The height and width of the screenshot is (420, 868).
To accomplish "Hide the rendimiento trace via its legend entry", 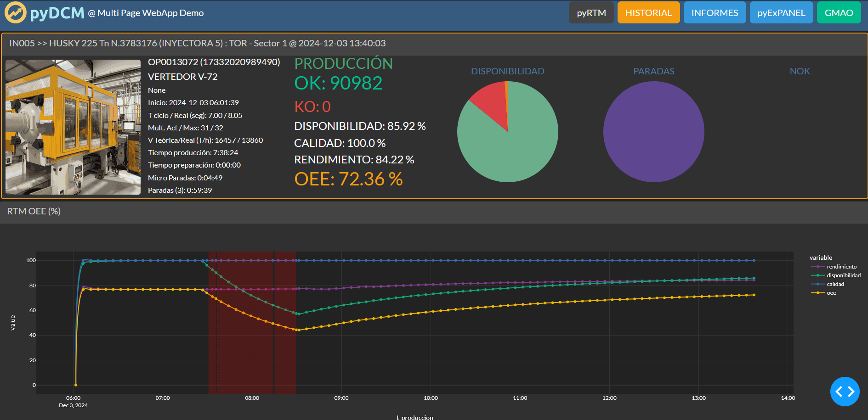I will (842, 266).
